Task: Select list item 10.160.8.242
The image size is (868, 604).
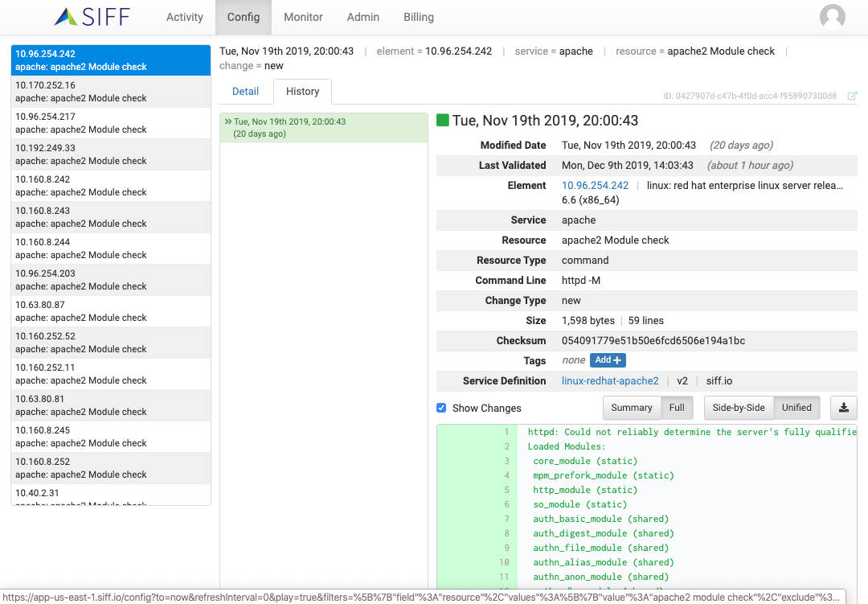Action: click(x=111, y=186)
